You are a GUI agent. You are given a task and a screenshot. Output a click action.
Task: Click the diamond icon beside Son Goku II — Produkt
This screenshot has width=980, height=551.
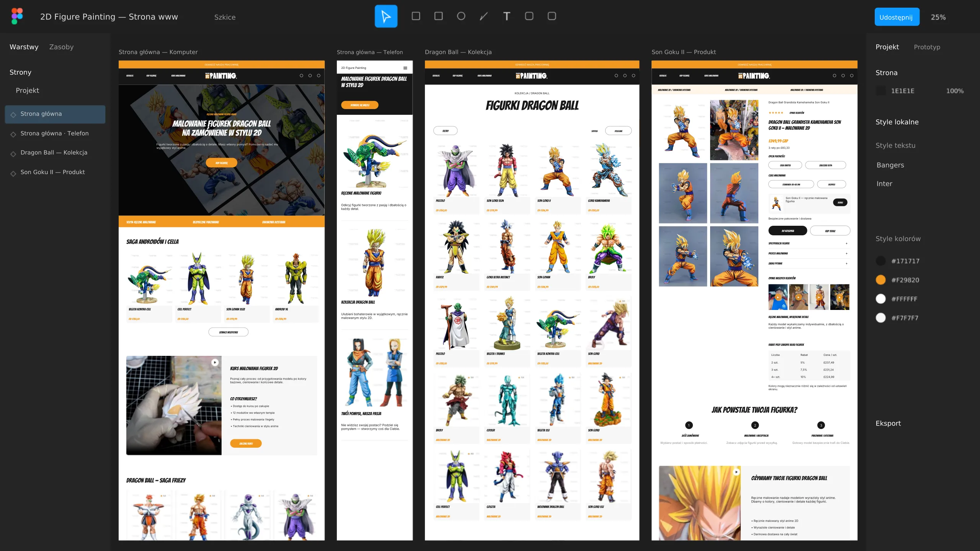pyautogui.click(x=13, y=173)
